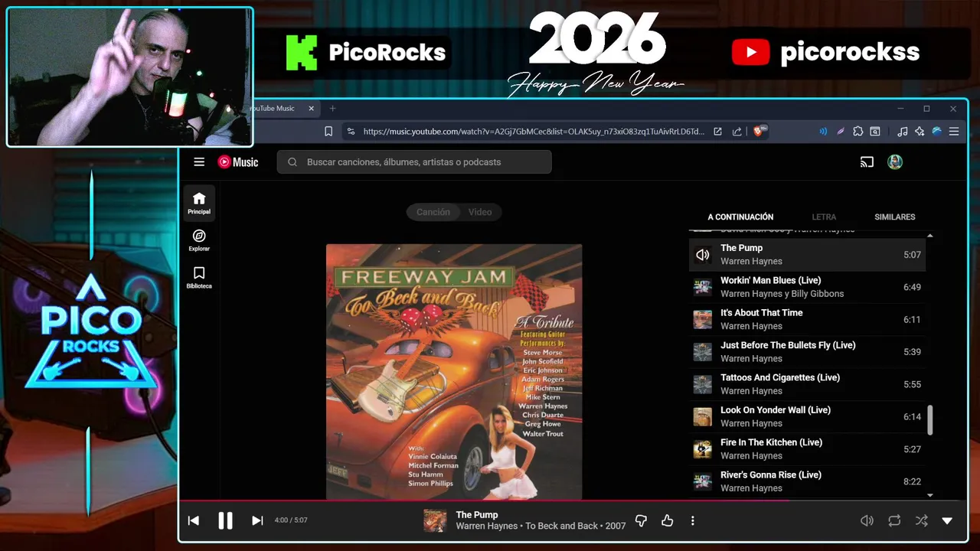Focus the Buscar canciones search box
Image resolution: width=980 pixels, height=551 pixels.
pyautogui.click(x=414, y=162)
